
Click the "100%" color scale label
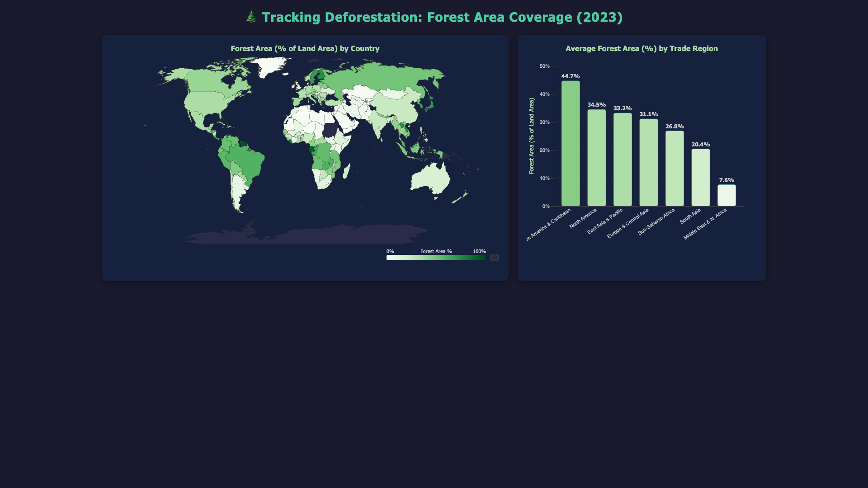[479, 251]
